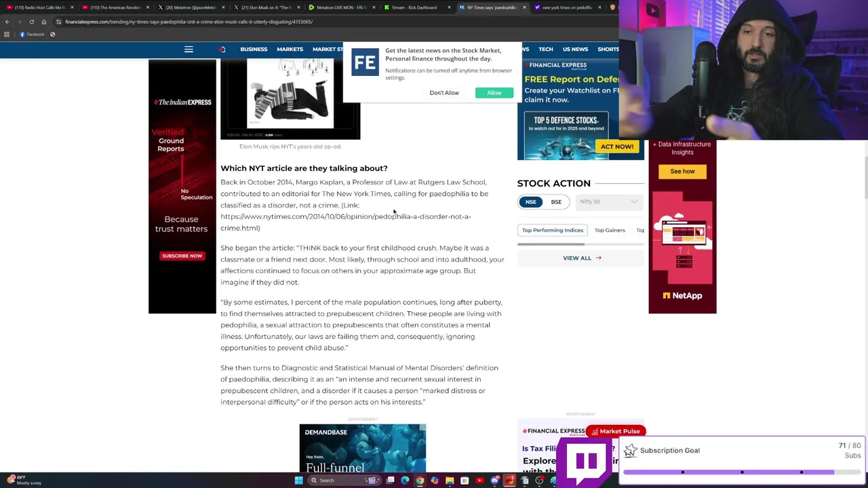Reload the page with the refresh icon
The width and height of the screenshot is (868, 488).
click(x=31, y=22)
